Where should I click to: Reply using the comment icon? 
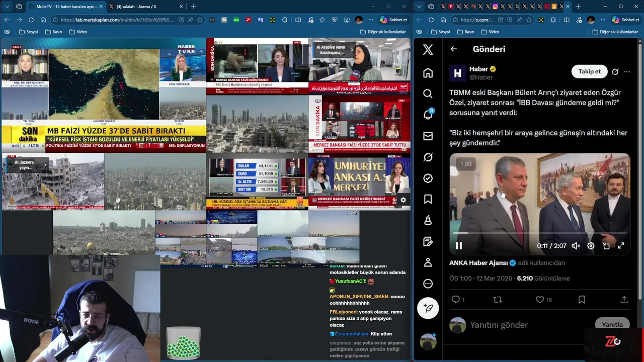456,299
